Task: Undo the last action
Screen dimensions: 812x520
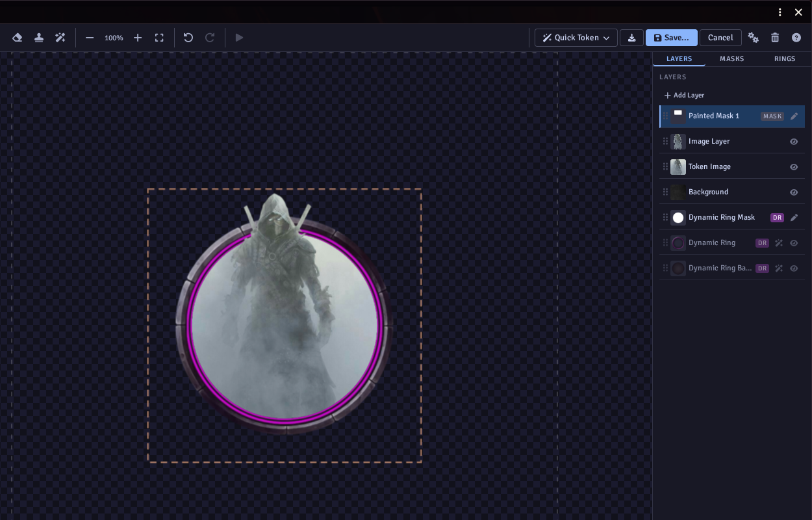Action: point(188,38)
